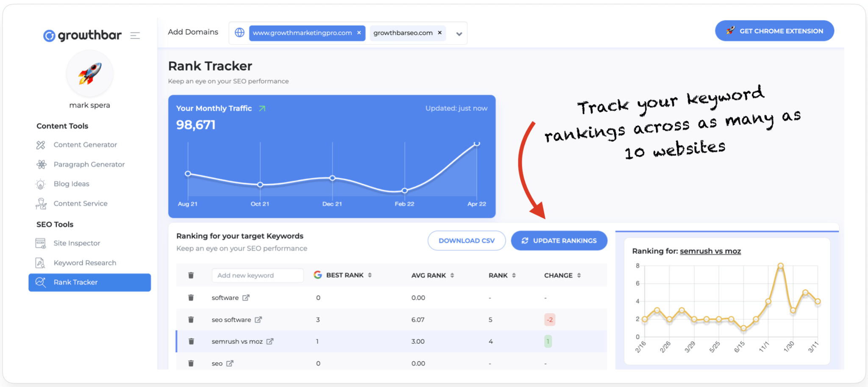Click the Content Generator sidebar icon
This screenshot has height=387, width=868.
(41, 145)
